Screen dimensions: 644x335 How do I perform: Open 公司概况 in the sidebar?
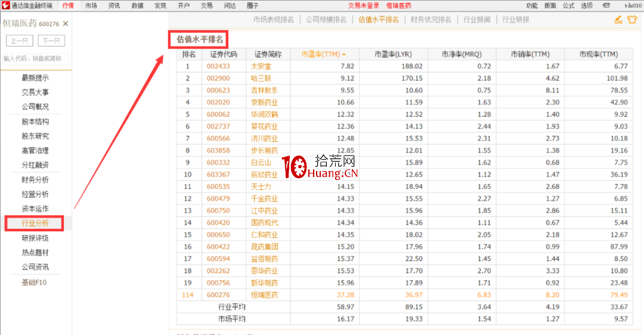(35, 106)
